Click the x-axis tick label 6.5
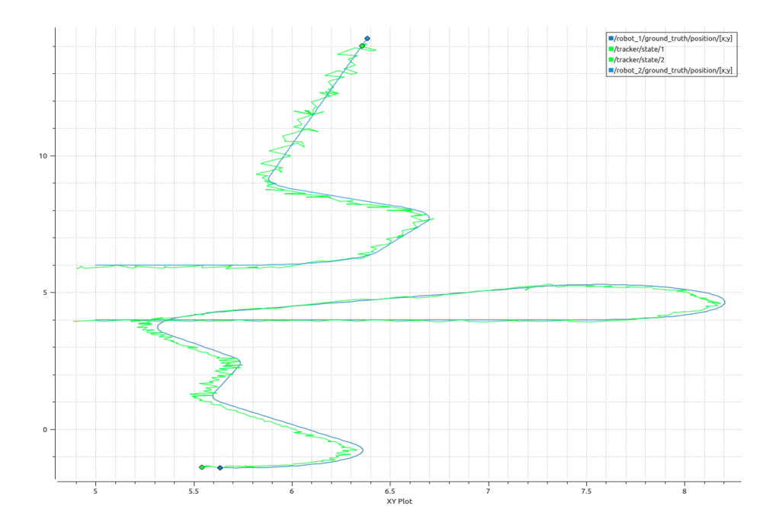Screen dimensions: 760x532 390,492
